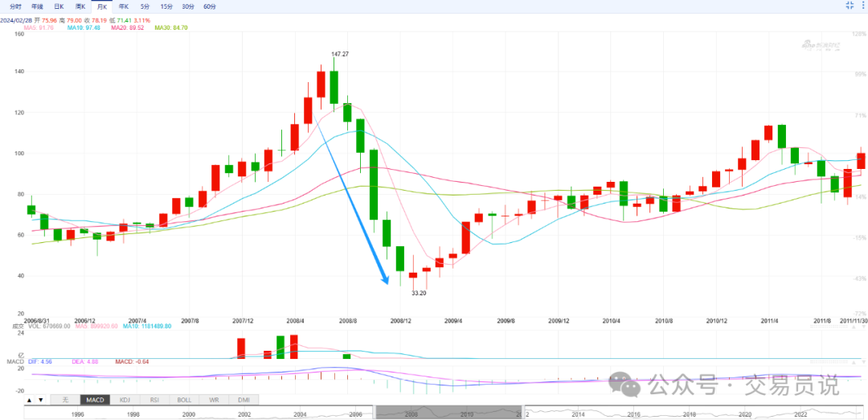Click the fullscreen toggle icon at top right
868x420 pixels.
(850, 6)
